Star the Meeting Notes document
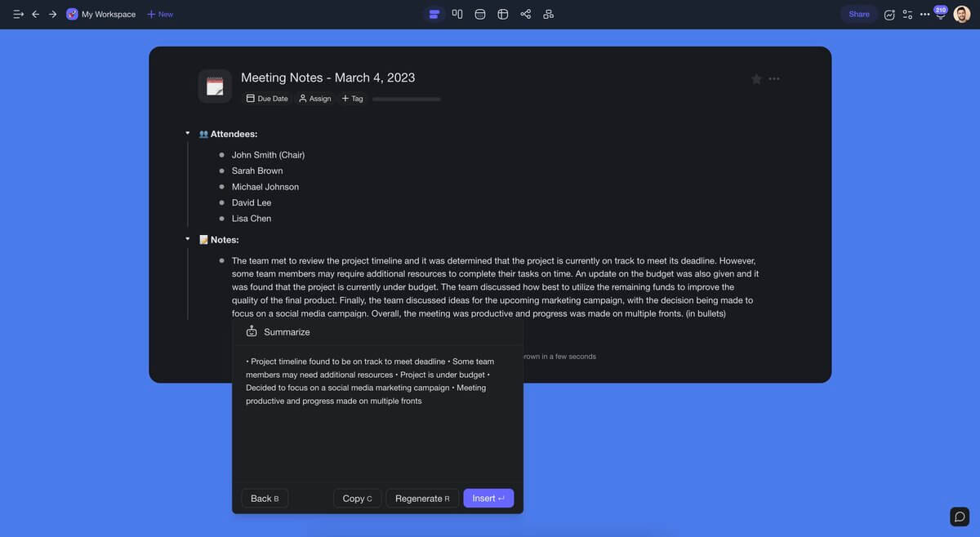 pos(755,78)
